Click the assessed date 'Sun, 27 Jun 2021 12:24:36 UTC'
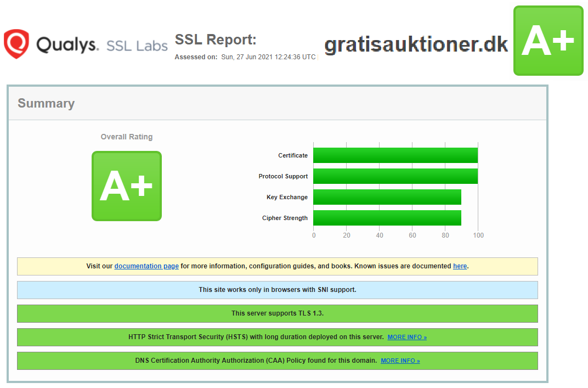 tap(268, 57)
